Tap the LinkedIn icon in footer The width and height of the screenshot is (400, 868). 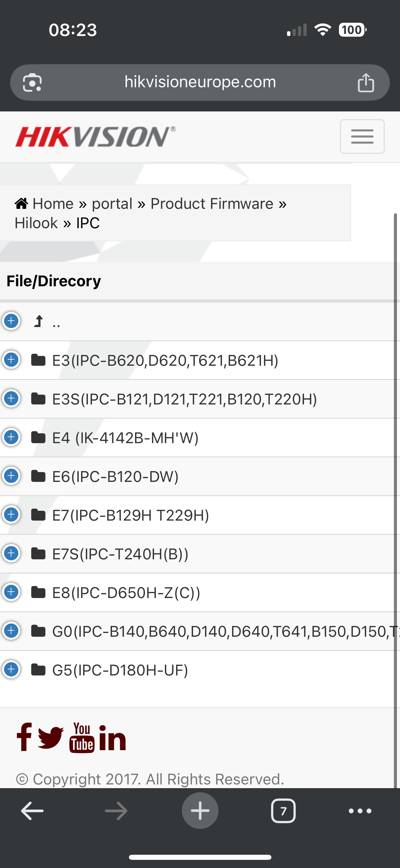tap(112, 738)
